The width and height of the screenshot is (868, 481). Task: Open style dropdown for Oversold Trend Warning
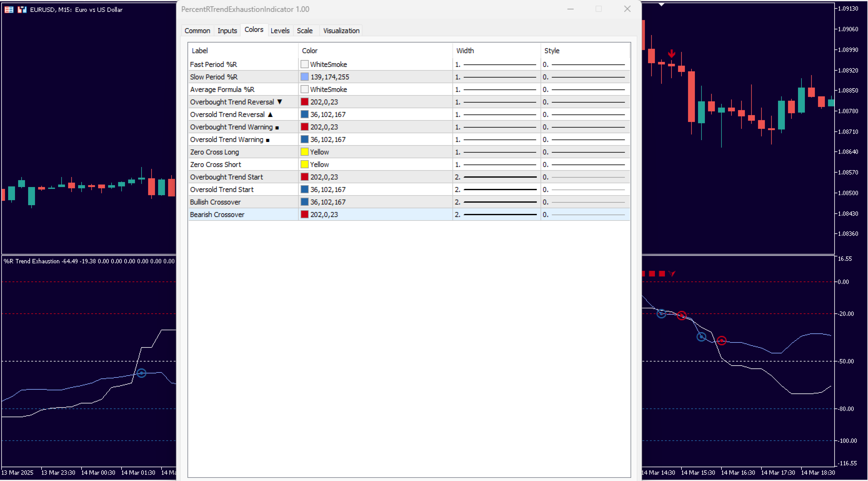click(585, 139)
